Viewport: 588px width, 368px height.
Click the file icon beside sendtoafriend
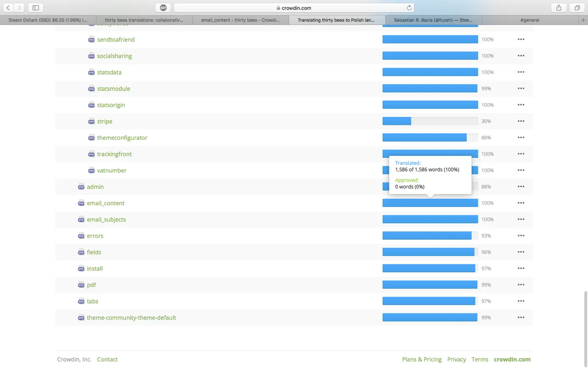coord(91,40)
